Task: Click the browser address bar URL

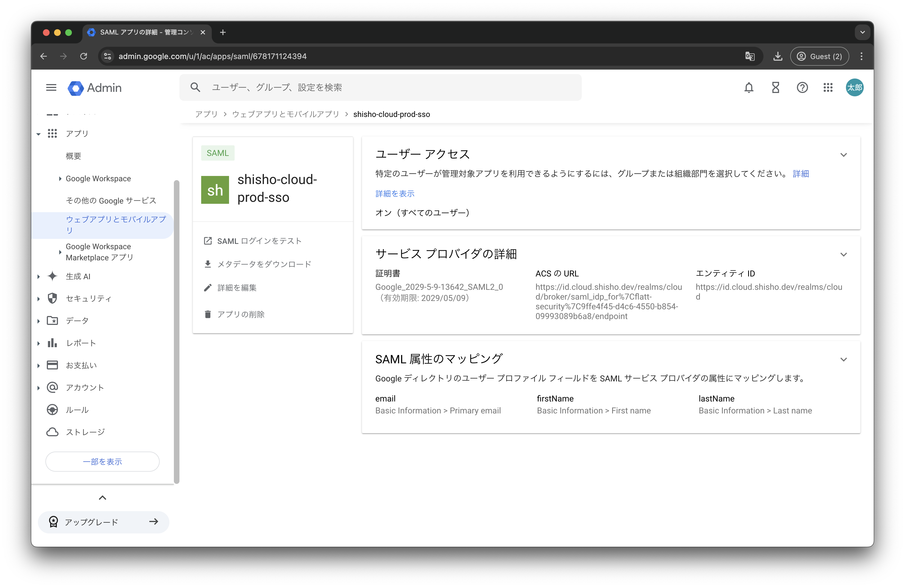Action: coord(212,56)
